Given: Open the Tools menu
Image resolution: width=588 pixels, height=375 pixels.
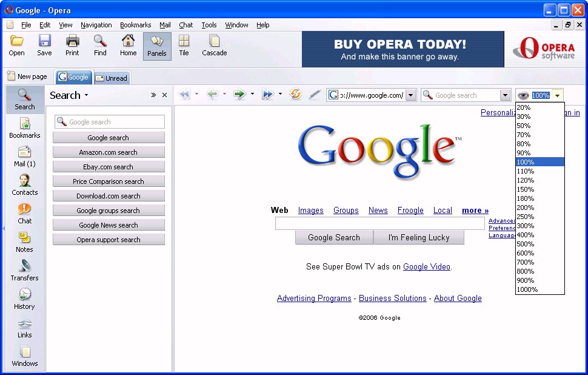Looking at the screenshot, I should [209, 25].
